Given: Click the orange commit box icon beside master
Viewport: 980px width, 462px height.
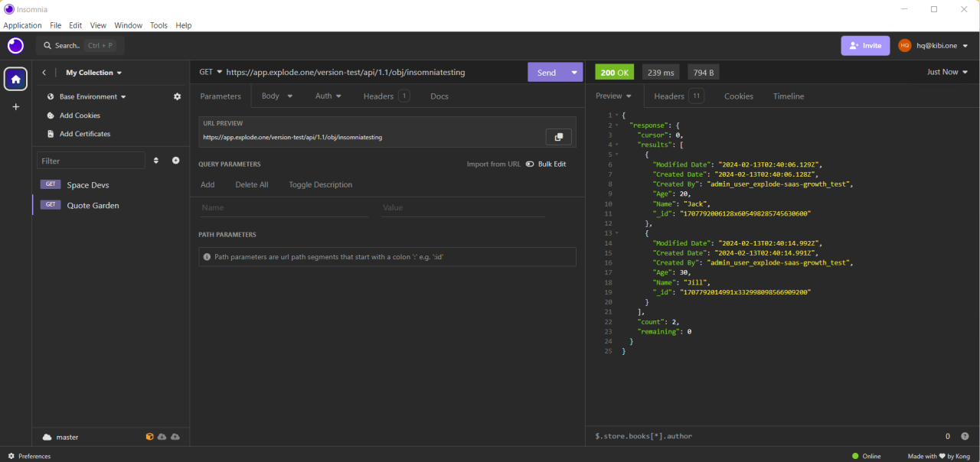Looking at the screenshot, I should pos(149,436).
